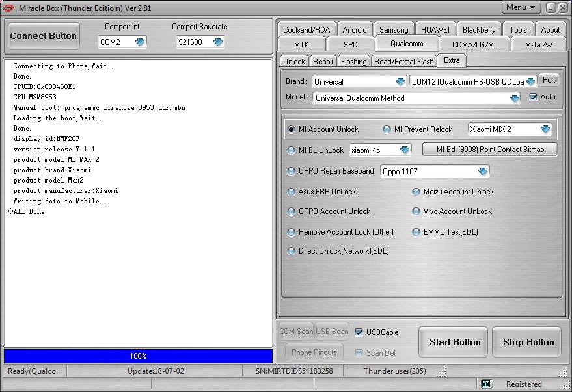
Task: Click the CPU:MSM8953 log line
Action: (x=34, y=97)
